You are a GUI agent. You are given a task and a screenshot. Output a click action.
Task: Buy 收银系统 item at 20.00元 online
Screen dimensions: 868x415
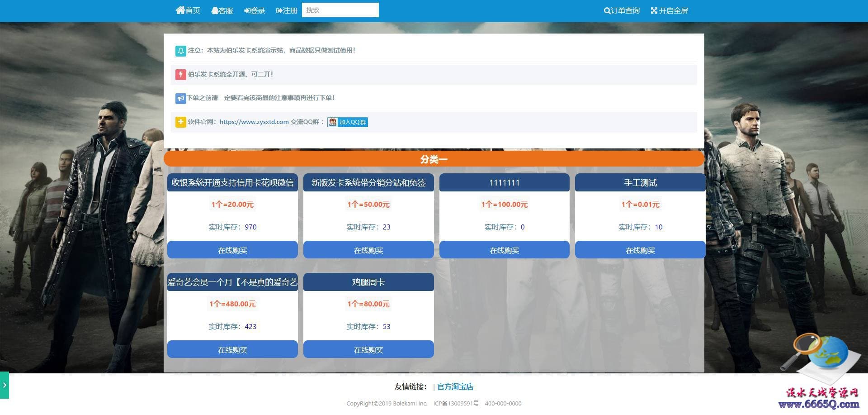click(232, 250)
